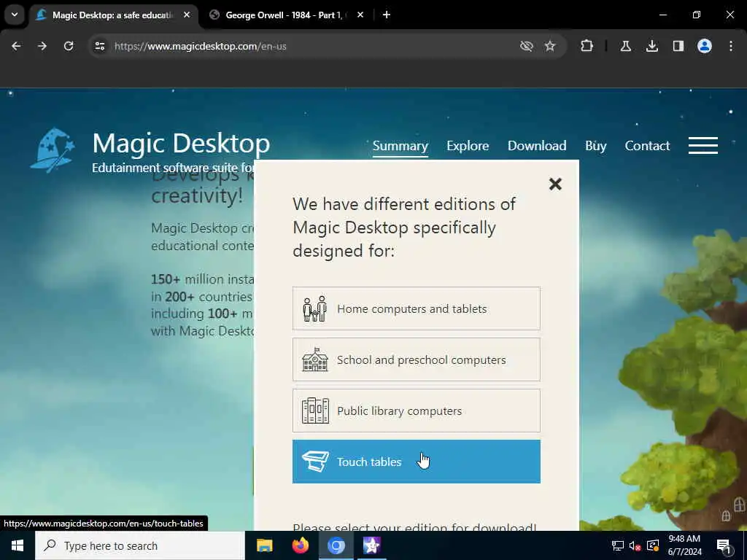Open the browser extensions puzzle icon
The height and width of the screenshot is (560, 747).
point(587,46)
